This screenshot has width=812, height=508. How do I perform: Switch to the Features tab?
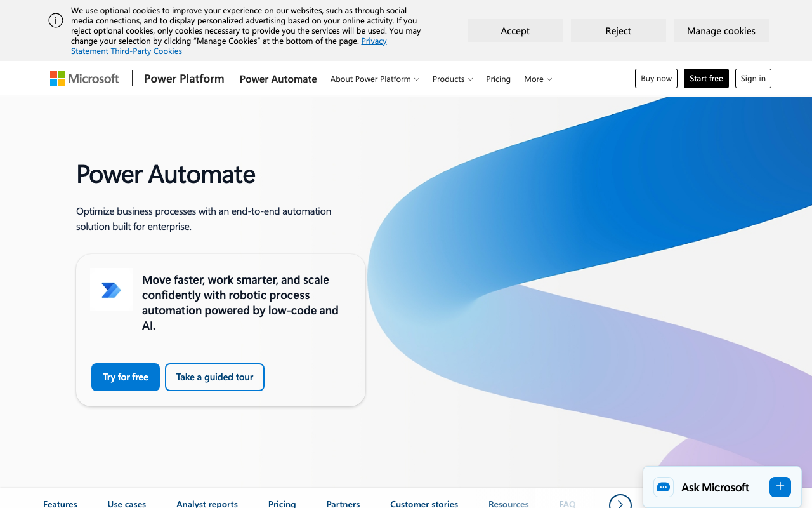click(x=60, y=504)
